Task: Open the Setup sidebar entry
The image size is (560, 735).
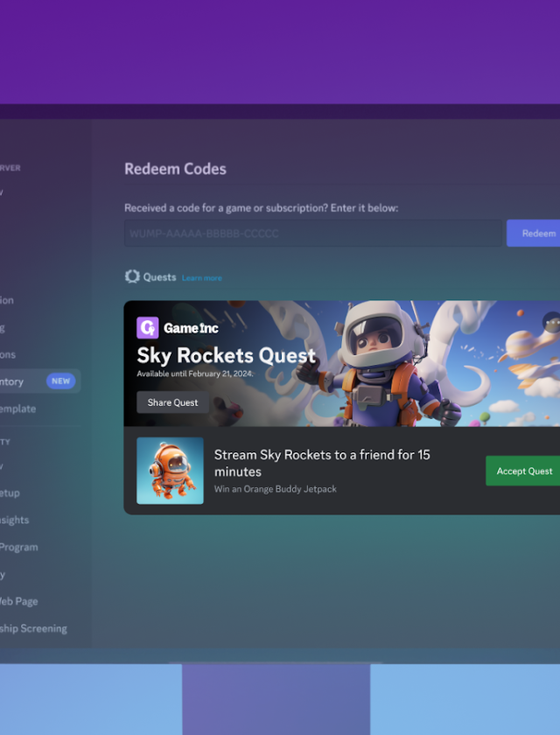Action: [10, 493]
